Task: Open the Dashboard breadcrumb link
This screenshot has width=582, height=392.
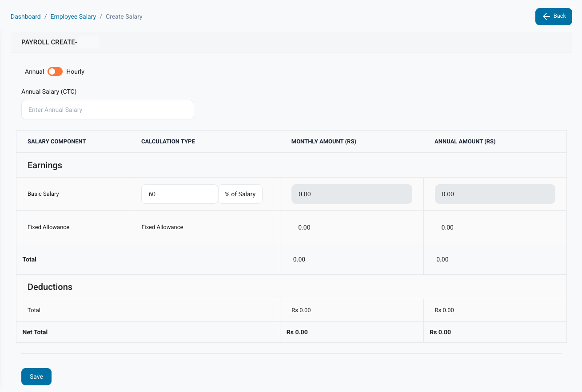Action: tap(26, 16)
